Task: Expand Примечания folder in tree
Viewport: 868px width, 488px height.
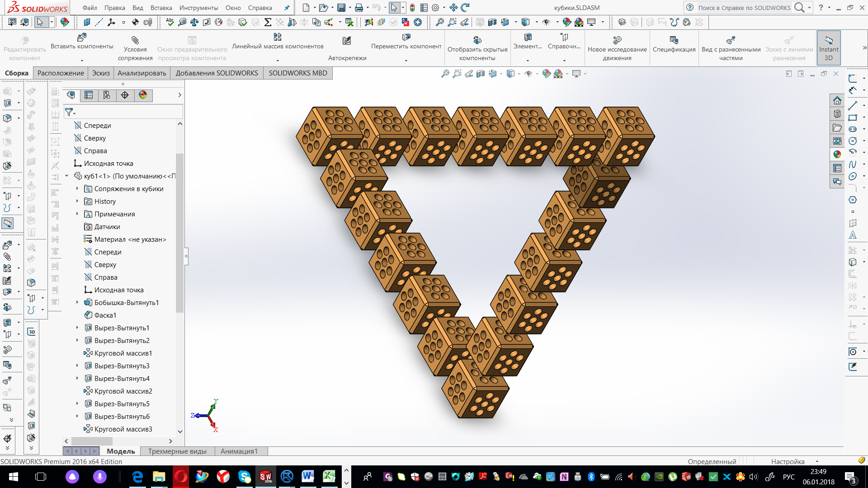Action: [77, 214]
